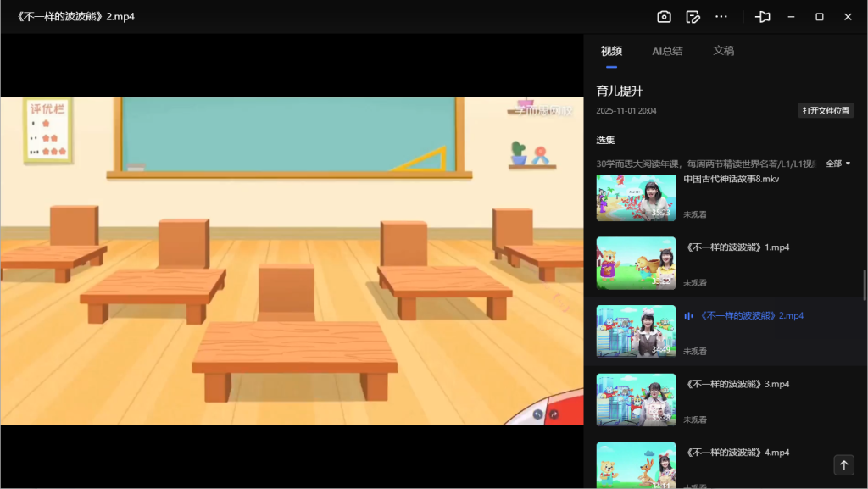The width and height of the screenshot is (868, 489).
Task: Play 《不一样的波波熊》3.mp4 from the list
Action: point(737,384)
